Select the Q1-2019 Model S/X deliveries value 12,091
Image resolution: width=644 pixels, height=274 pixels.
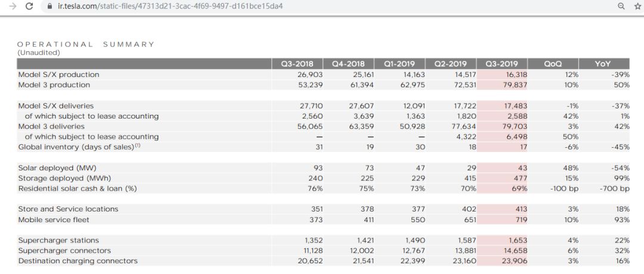413,106
